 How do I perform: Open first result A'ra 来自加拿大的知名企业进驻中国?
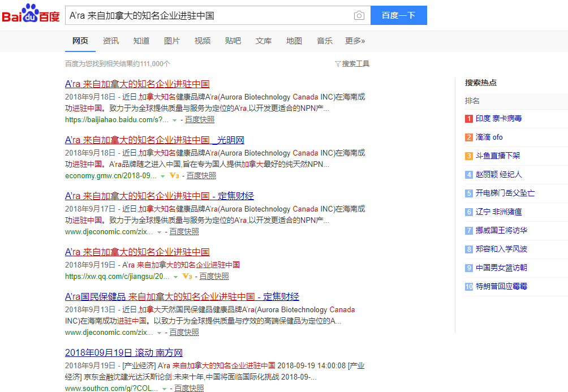pyautogui.click(x=137, y=84)
